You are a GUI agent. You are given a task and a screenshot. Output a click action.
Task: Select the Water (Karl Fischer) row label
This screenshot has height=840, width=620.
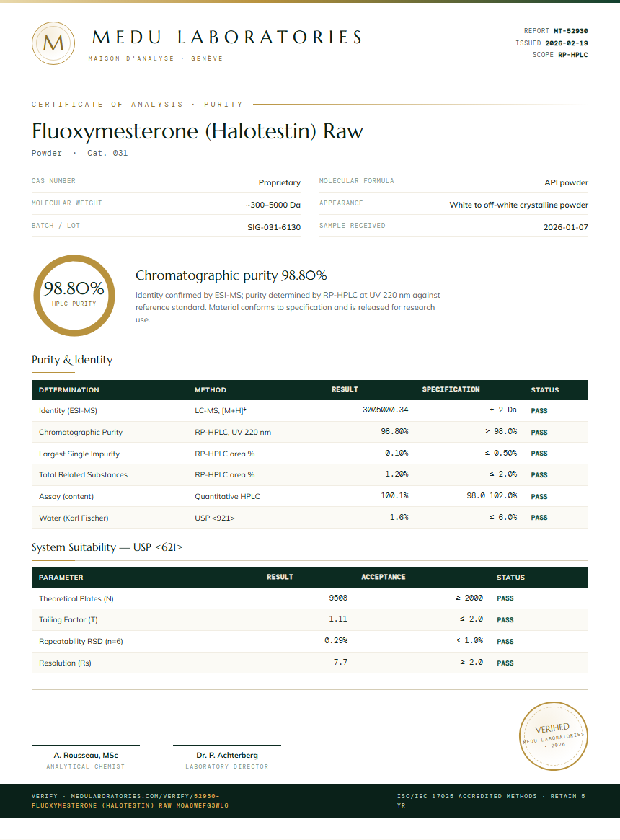74,518
